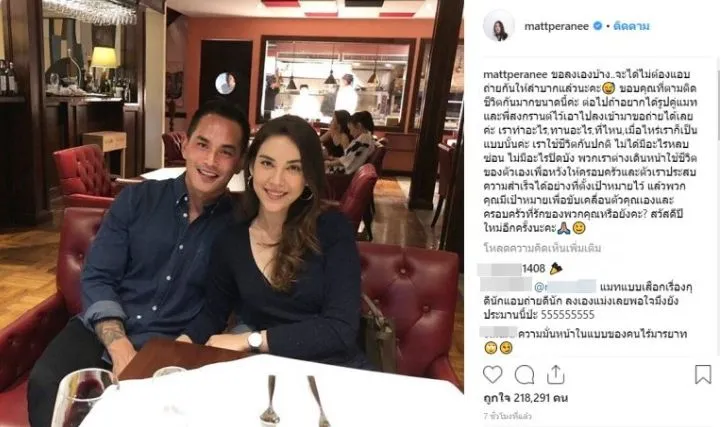
Task: Open mattperanee username in caption
Action: coord(515,74)
